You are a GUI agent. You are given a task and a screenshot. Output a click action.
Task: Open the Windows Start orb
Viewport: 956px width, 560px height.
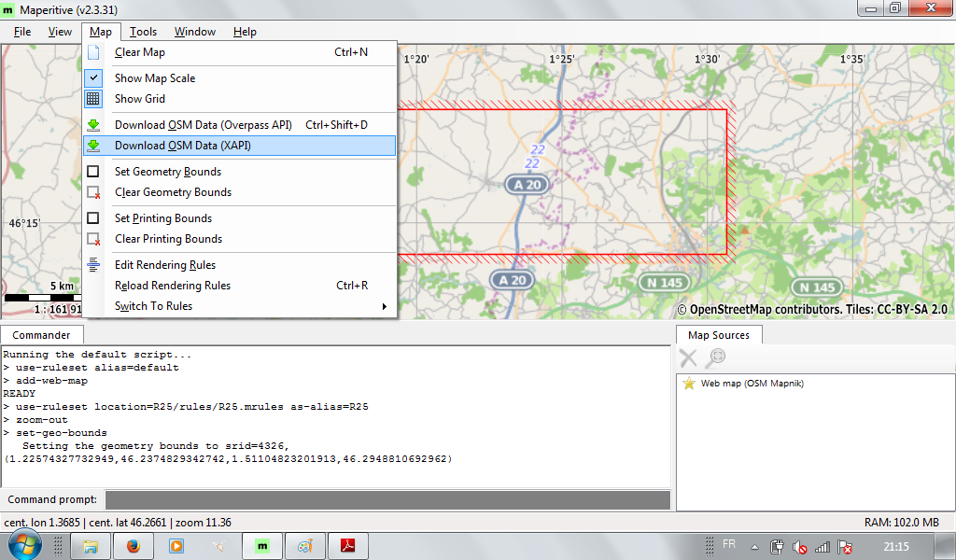24,545
